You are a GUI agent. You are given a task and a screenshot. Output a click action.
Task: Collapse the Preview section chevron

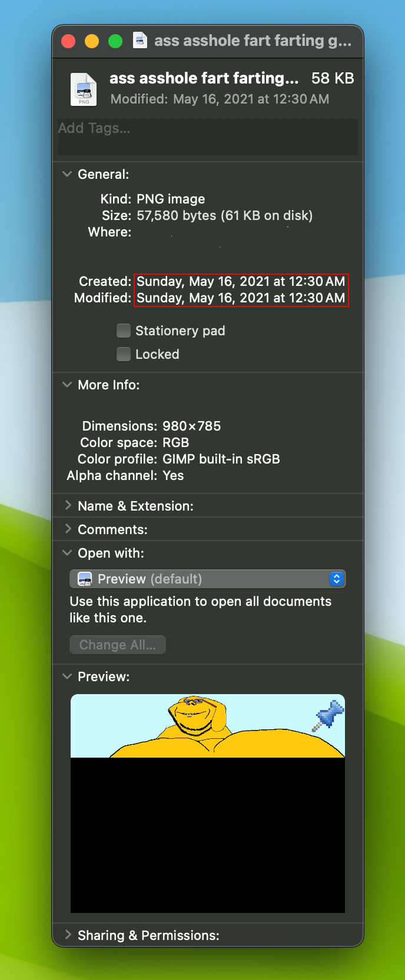67,676
